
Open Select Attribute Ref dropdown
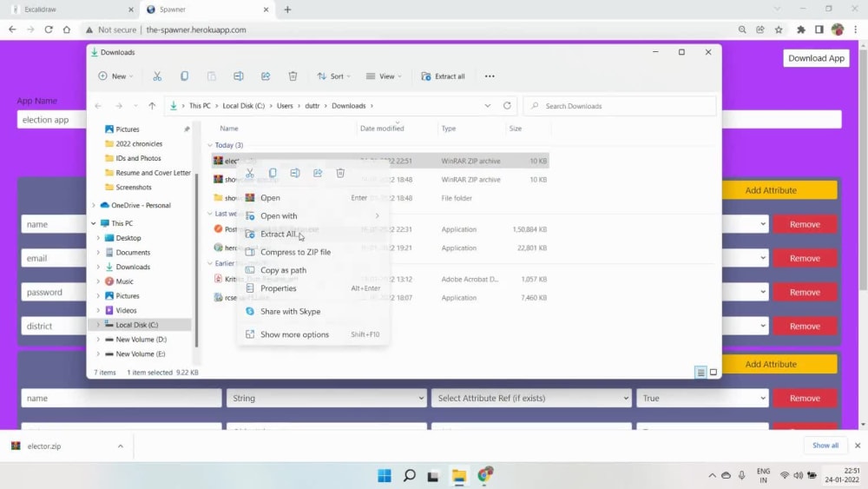pyautogui.click(x=531, y=398)
